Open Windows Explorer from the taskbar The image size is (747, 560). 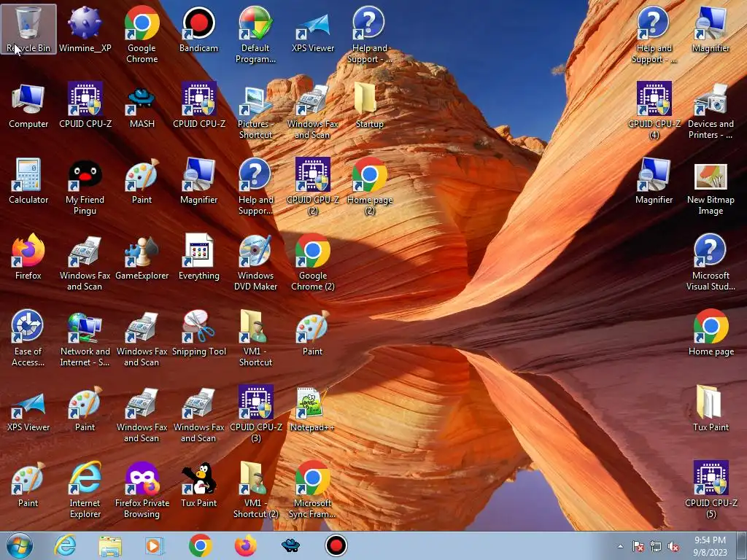[110, 545]
